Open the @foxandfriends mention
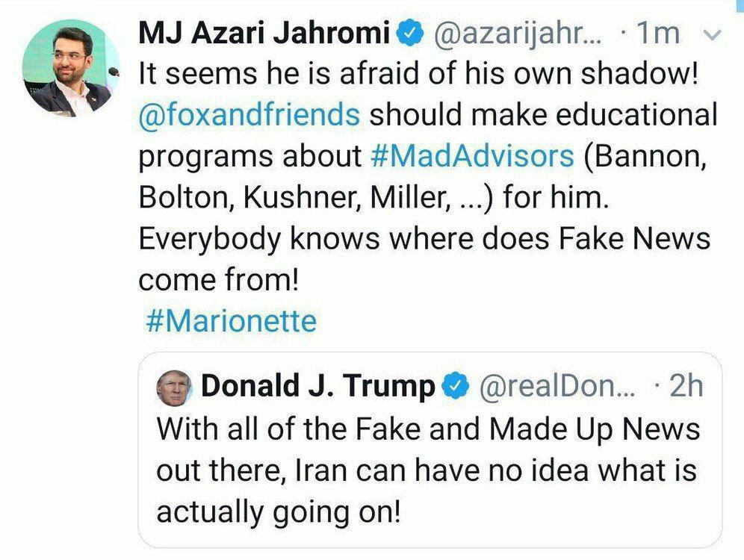744x560 pixels. (x=249, y=115)
